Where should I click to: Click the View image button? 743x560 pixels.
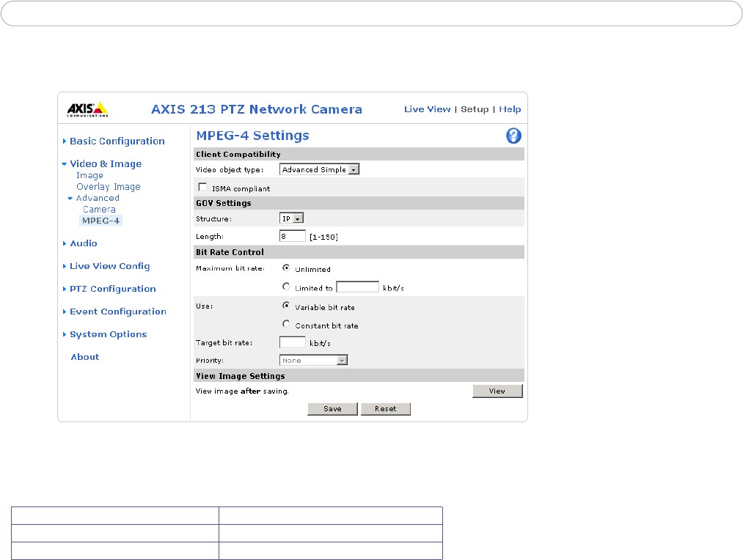(x=497, y=391)
